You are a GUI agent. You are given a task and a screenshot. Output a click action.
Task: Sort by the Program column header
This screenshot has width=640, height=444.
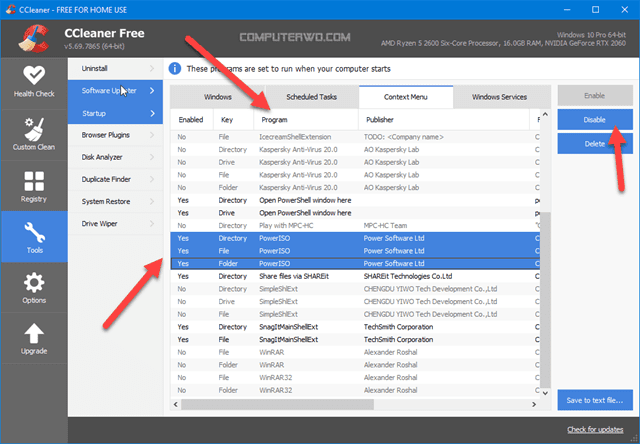pyautogui.click(x=306, y=120)
